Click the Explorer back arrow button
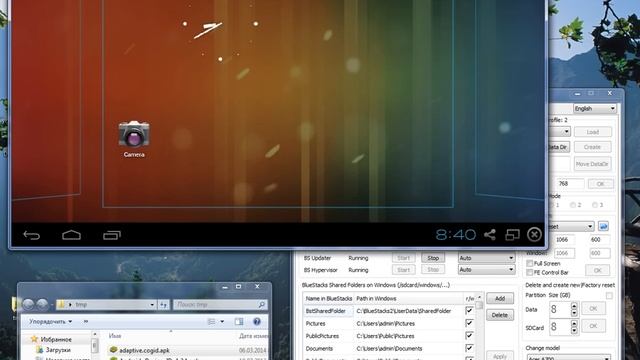The width and height of the screenshot is (640, 360). click(x=28, y=304)
